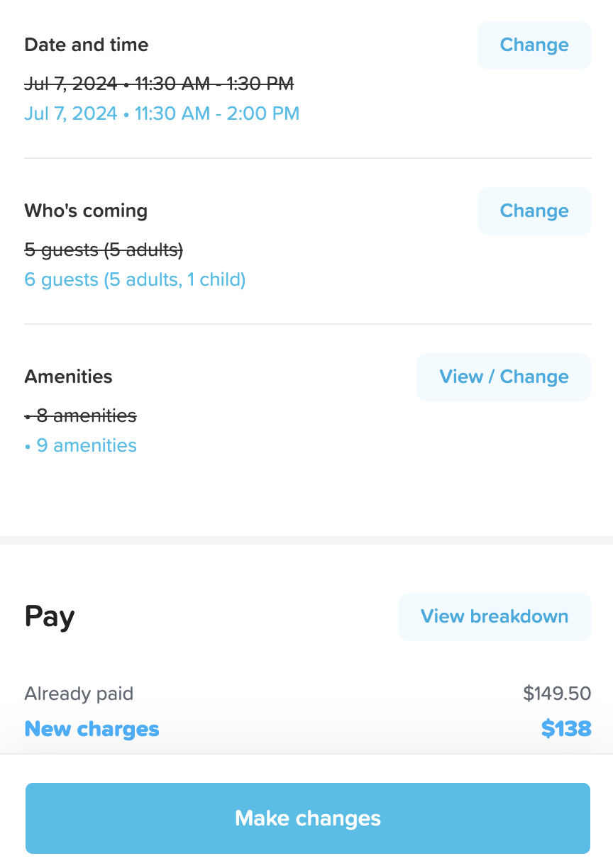Click the Amenities section heading
Viewport: 613px width, 868px height.
(x=68, y=377)
